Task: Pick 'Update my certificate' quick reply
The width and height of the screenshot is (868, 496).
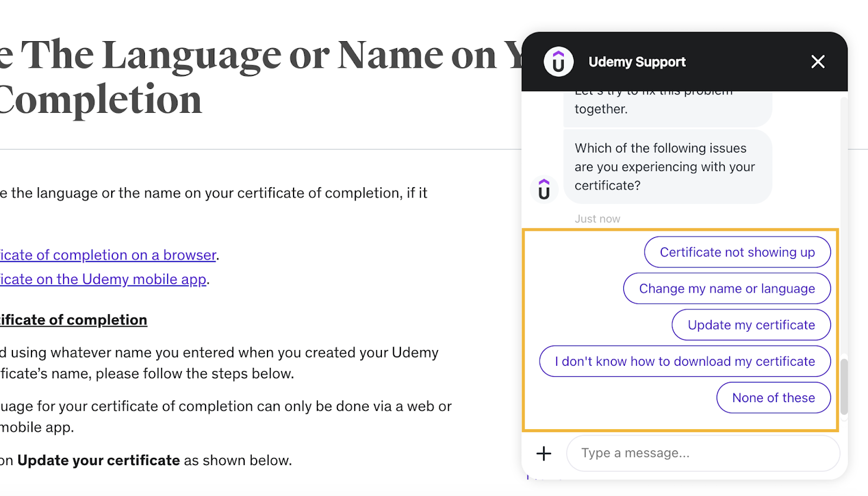Action: (x=751, y=325)
